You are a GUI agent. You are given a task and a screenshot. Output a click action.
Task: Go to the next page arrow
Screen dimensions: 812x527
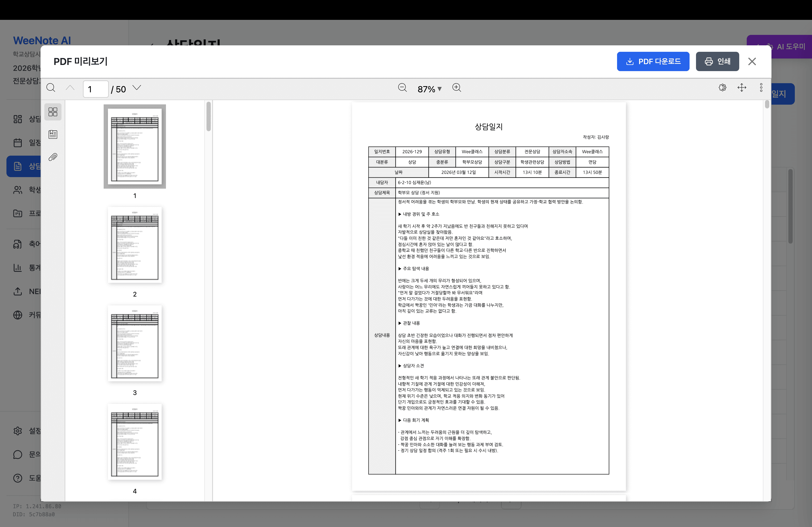point(137,88)
